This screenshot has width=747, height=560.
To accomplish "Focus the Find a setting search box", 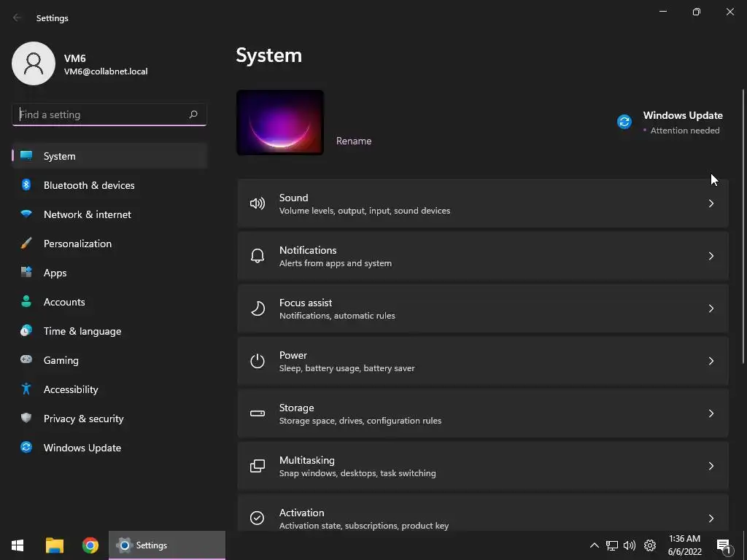I will point(109,114).
